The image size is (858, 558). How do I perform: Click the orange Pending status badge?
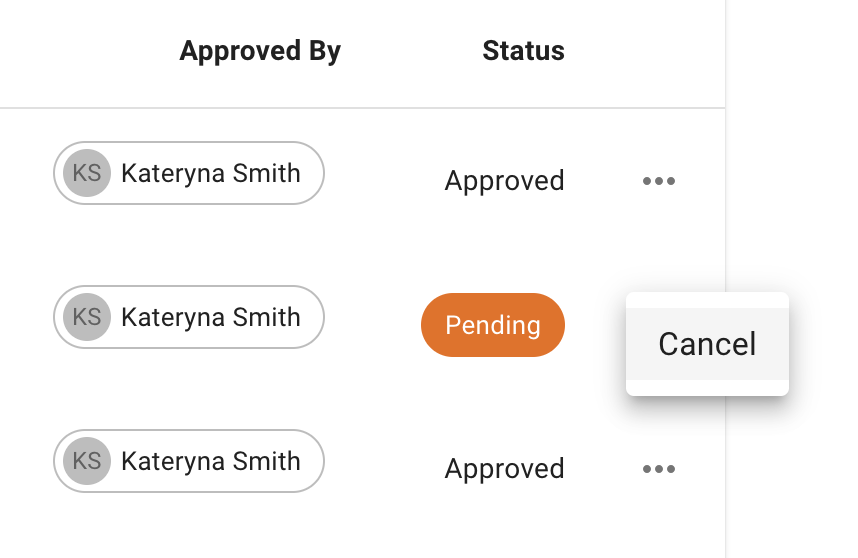493,325
